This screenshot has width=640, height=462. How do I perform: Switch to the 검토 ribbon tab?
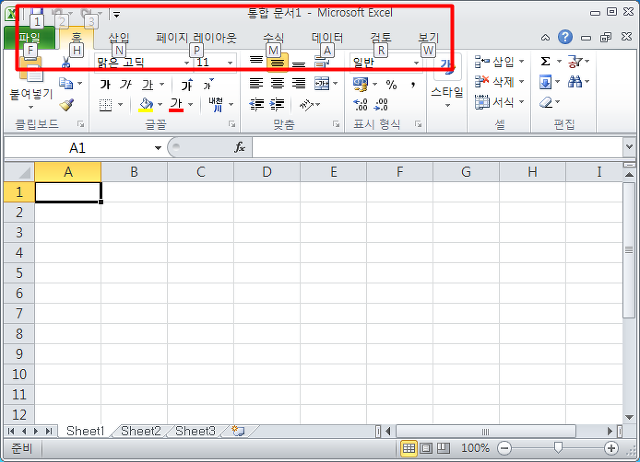381,38
